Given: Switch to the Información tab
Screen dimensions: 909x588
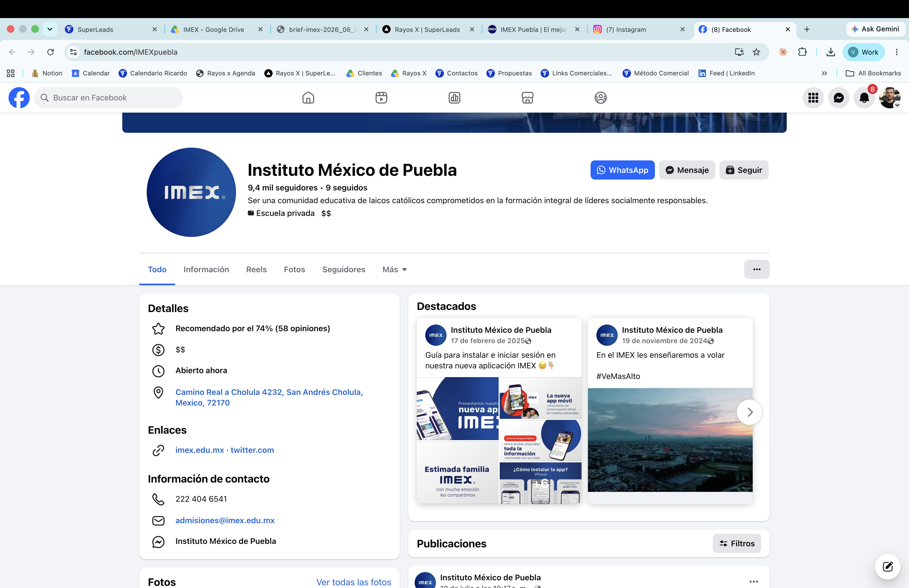Looking at the screenshot, I should point(206,269).
